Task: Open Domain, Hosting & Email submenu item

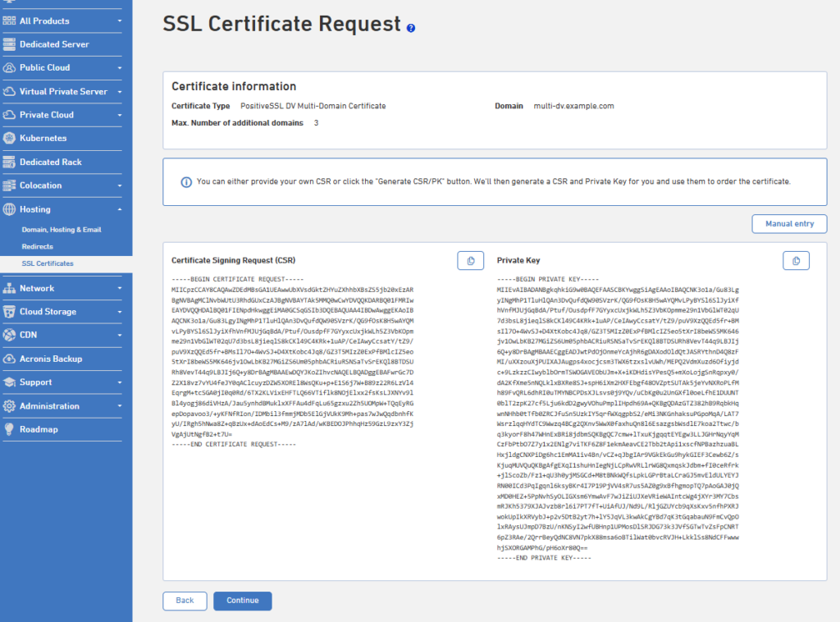Action: click(x=61, y=230)
